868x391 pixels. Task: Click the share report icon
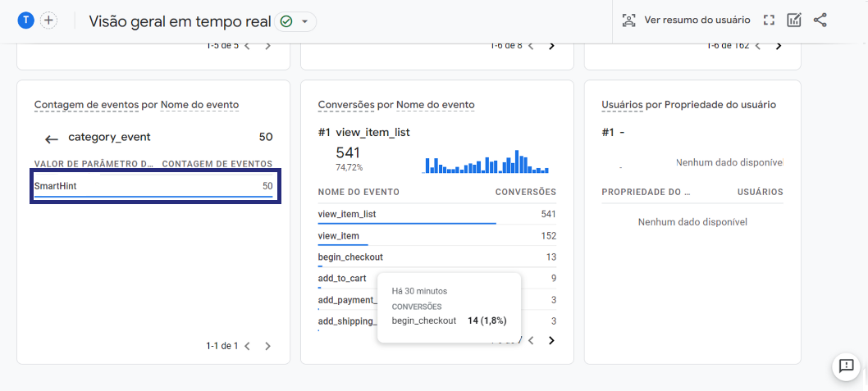pos(820,20)
